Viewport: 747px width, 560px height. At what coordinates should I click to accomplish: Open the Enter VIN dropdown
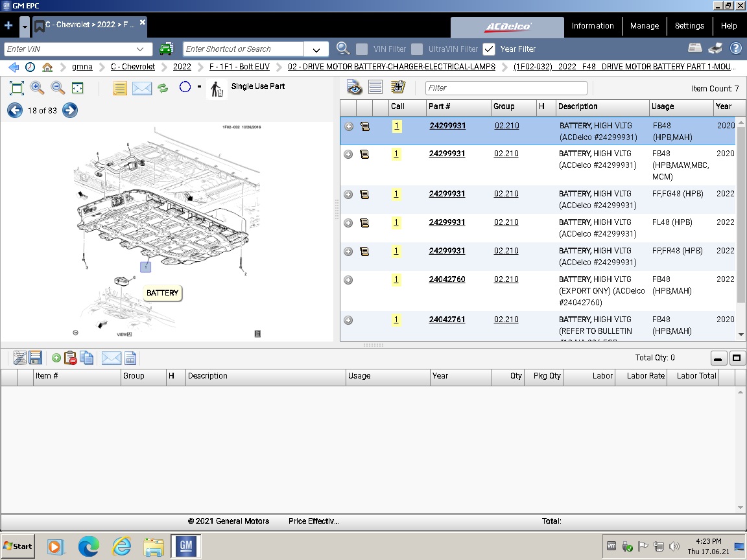[141, 49]
